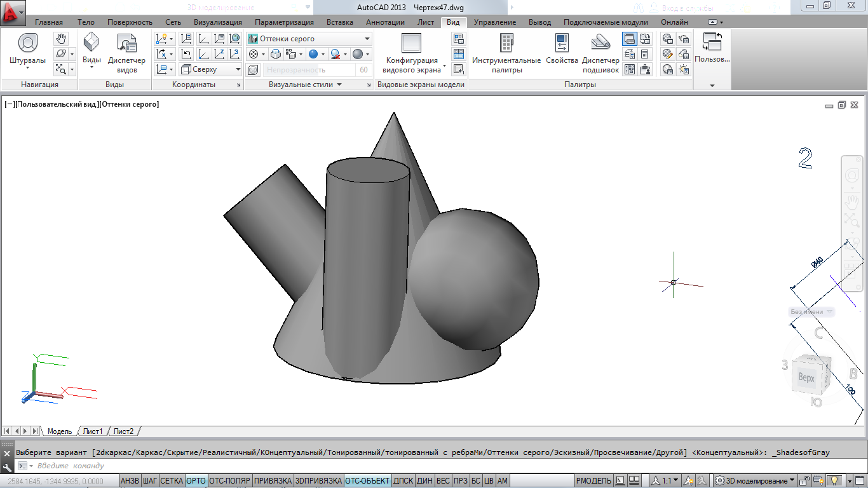The height and width of the screenshot is (488, 868).
Task: Click the Pan hand icon in Navigation panel
Action: [61, 39]
